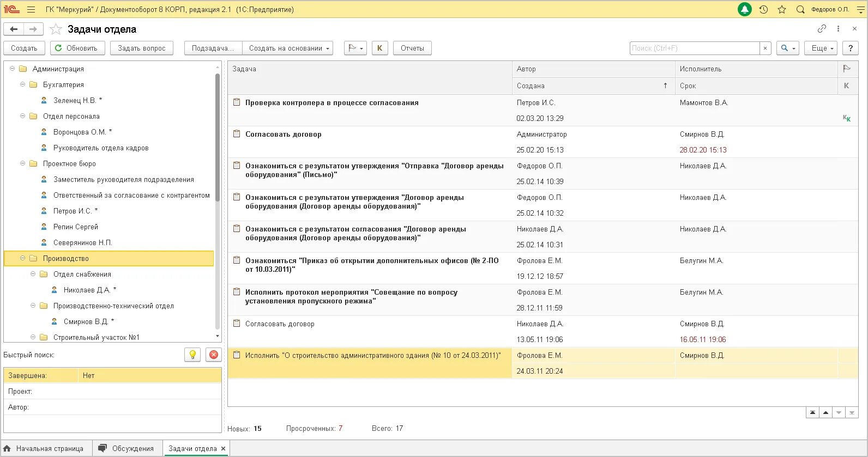The width and height of the screenshot is (868, 457).
Task: Open favorites star in title bar
Action: click(x=782, y=9)
